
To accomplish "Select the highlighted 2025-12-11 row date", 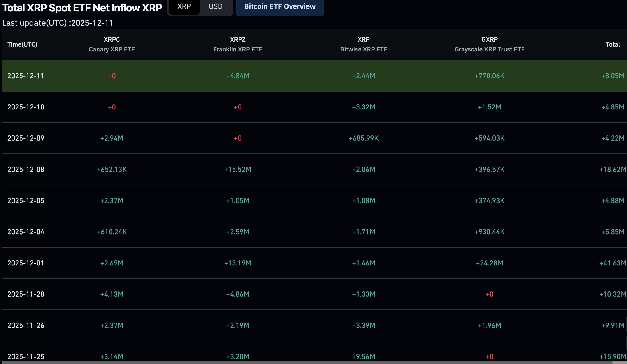I will (x=25, y=76).
